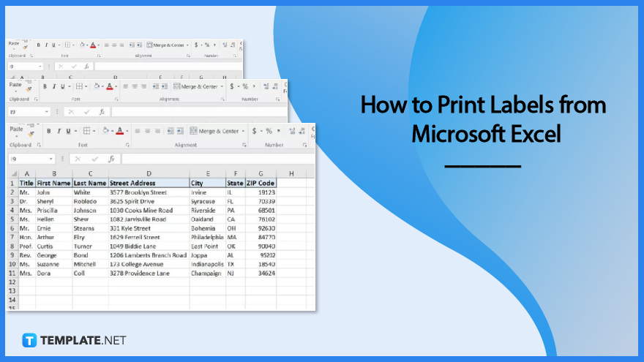Apply Accounting $ format in front Excel window
The width and height of the screenshot is (644, 362).
pos(254,131)
